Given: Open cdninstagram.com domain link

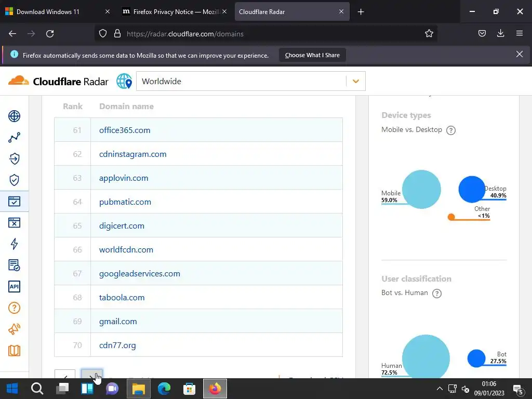Looking at the screenshot, I should [x=132, y=154].
